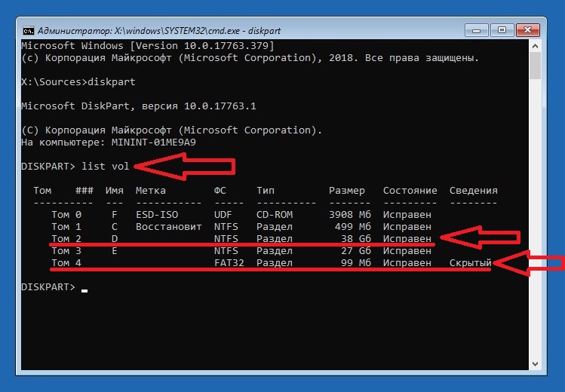Click the '27 Gб' size value
Image resolution: width=565 pixels, height=392 pixels.
(355, 251)
